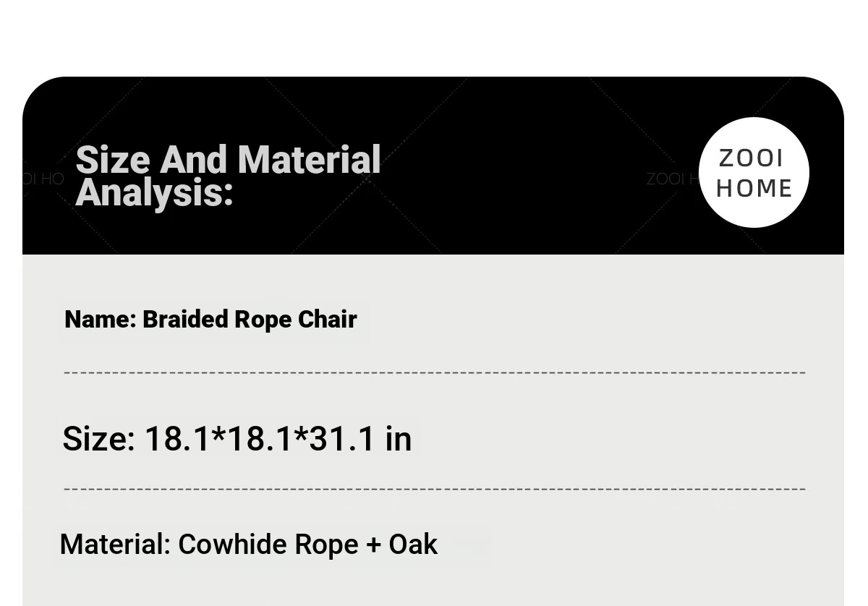Viewport: 868px width, 606px height.
Task: Click the Cowhide Rope text
Action: [268, 545]
